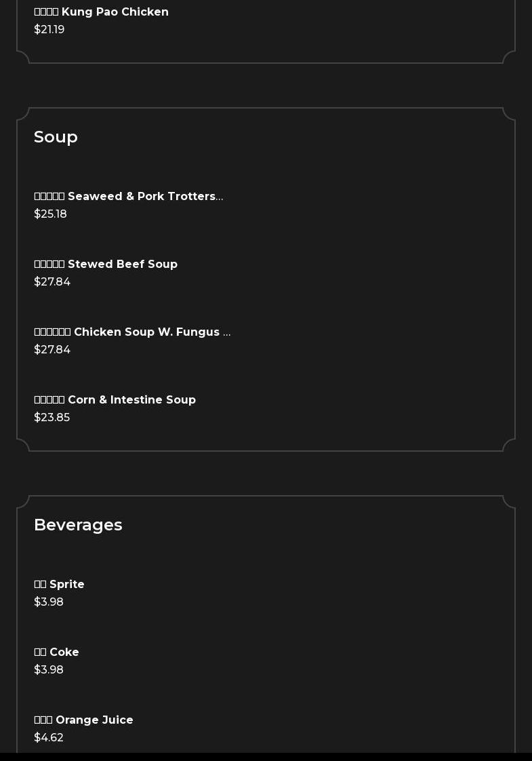Click the $27.84 price below Chicken Soup W. Fungus

click(52, 350)
